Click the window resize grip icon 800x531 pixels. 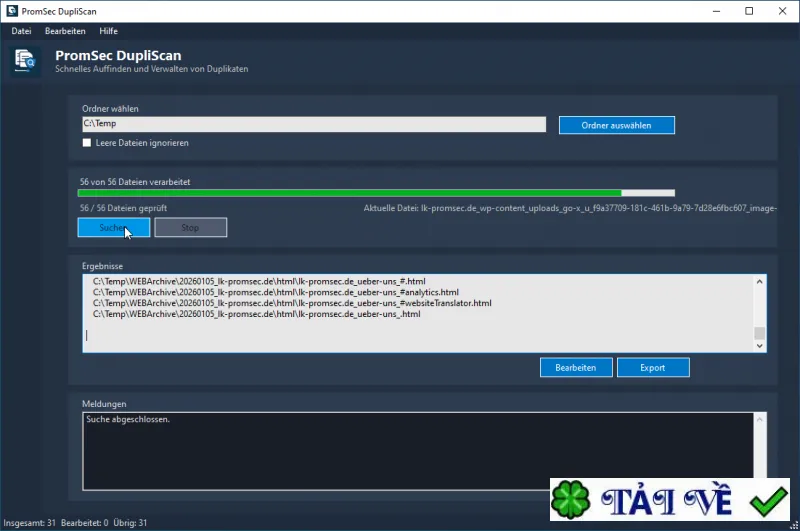[x=794, y=525]
